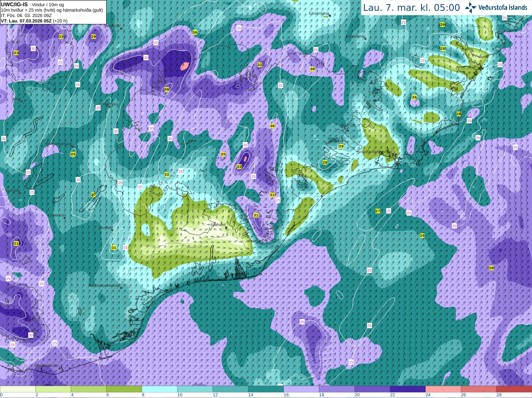This screenshot has width=532, height=398.
Task: Click the '10m hviður > 25 m/s' description line
Action: (52, 10)
